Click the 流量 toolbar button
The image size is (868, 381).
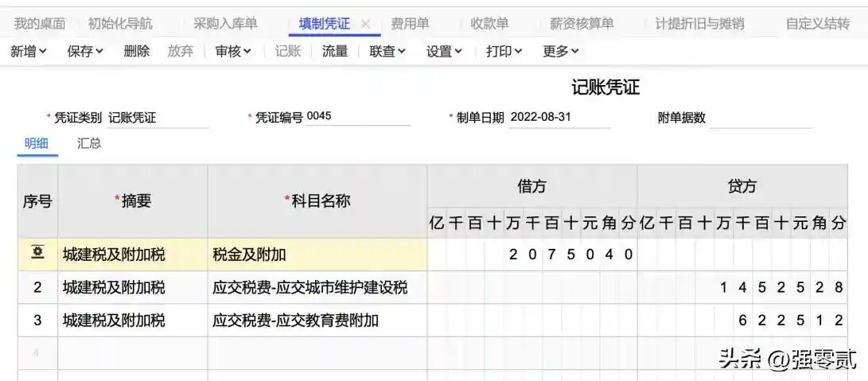point(335,51)
